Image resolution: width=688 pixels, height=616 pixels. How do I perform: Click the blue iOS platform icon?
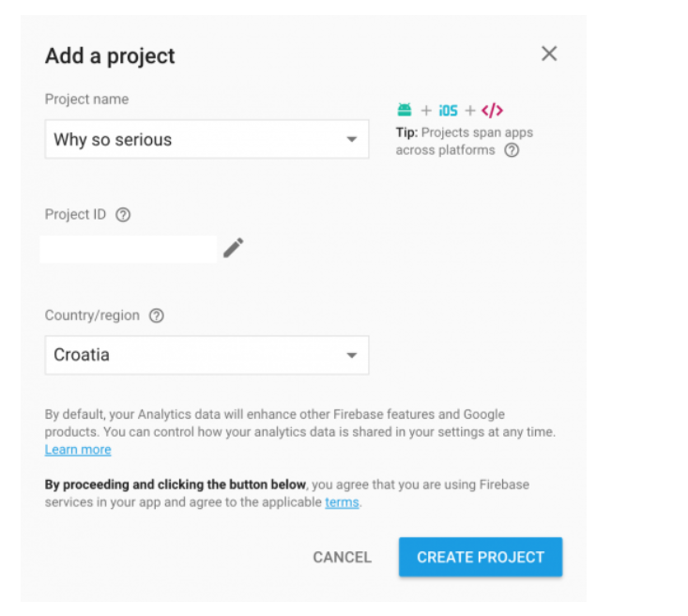point(448,111)
